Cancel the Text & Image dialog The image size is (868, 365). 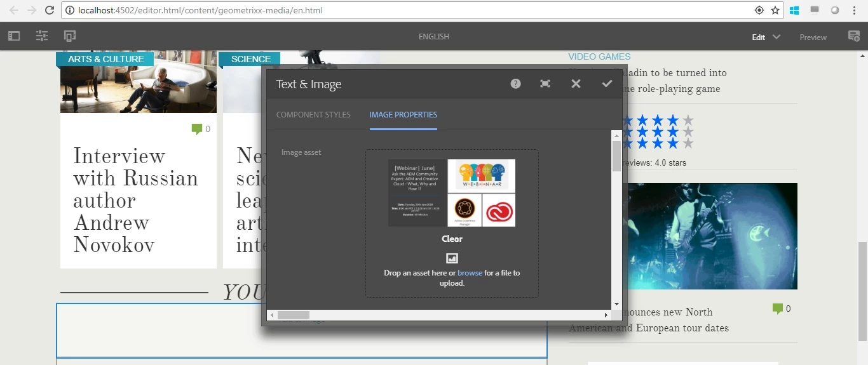click(x=576, y=84)
